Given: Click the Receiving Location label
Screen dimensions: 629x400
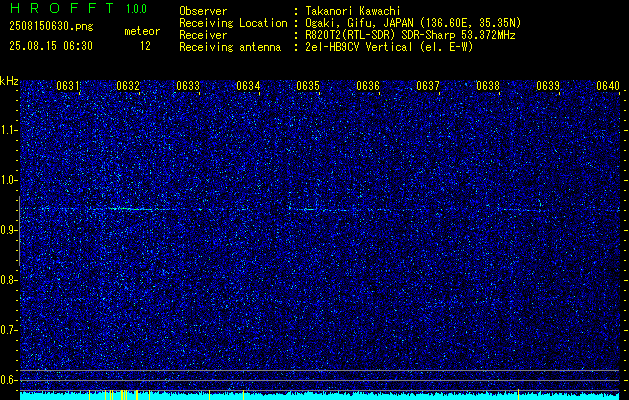Looking at the screenshot, I should click(x=233, y=23).
